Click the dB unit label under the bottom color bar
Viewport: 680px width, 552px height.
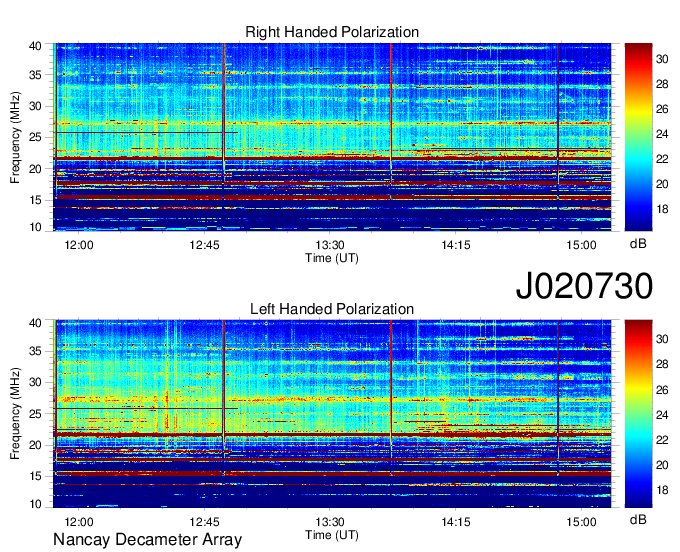638,520
